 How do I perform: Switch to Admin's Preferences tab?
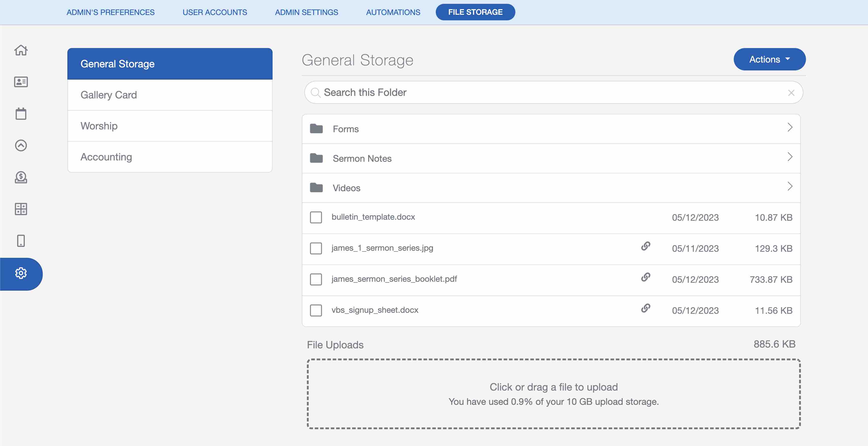(x=111, y=12)
